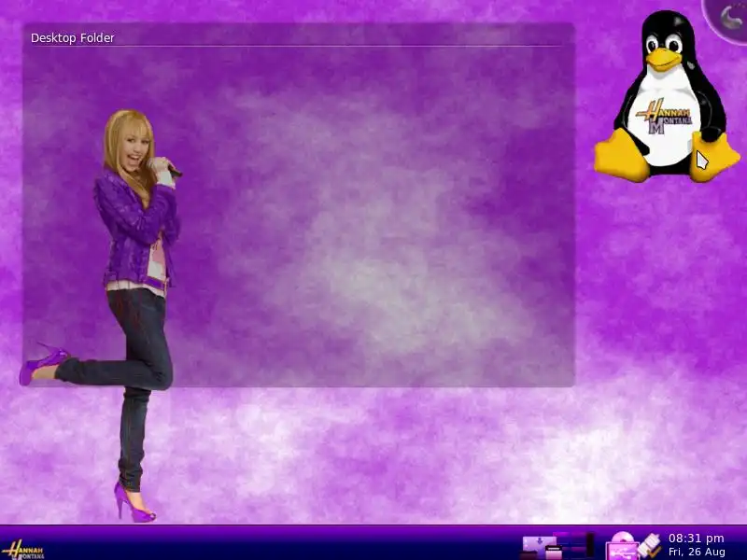Viewport: 747px width, 560px height.
Task: Open the Hannah Montana launcher menu
Action: click(x=22, y=549)
